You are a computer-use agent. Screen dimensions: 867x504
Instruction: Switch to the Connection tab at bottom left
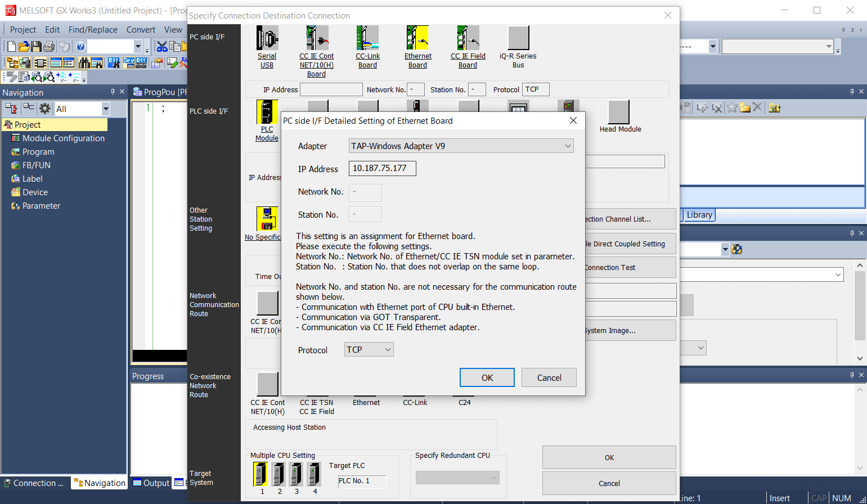tap(35, 483)
